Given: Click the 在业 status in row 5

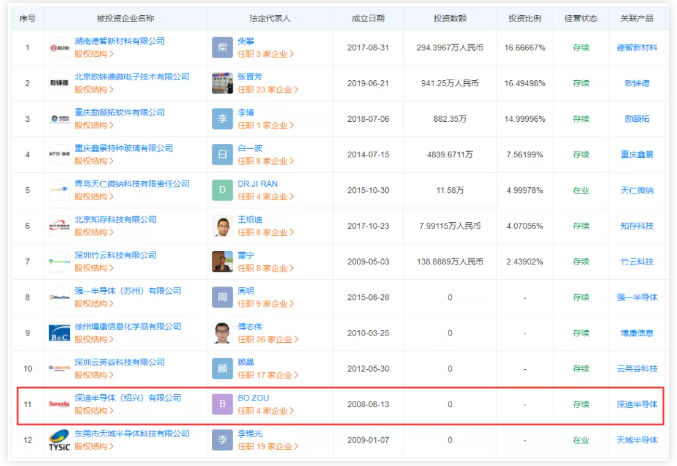Looking at the screenshot, I should click(x=581, y=190).
